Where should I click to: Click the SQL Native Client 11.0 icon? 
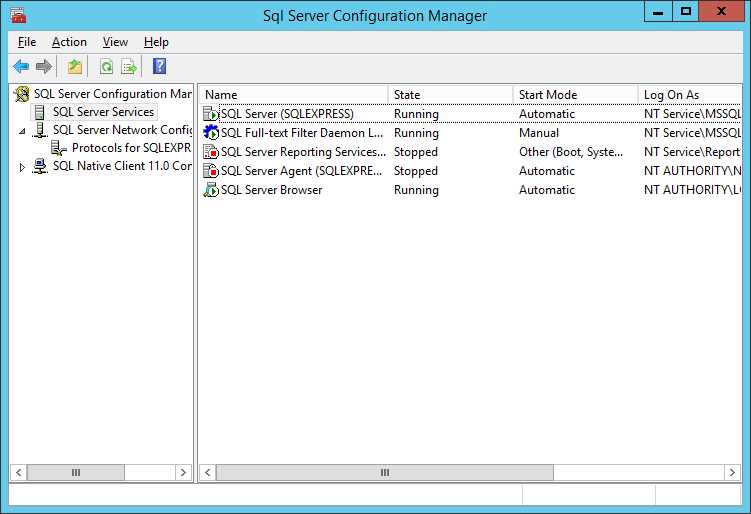[40, 166]
